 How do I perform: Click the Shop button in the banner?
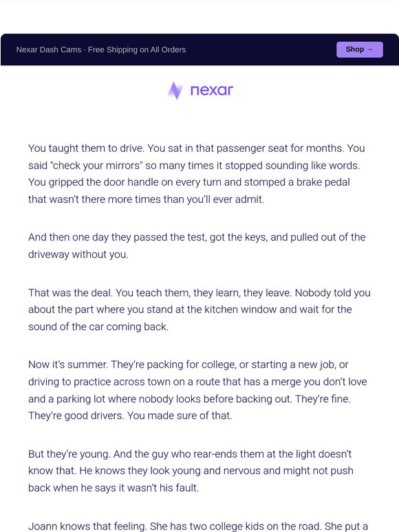coord(360,49)
